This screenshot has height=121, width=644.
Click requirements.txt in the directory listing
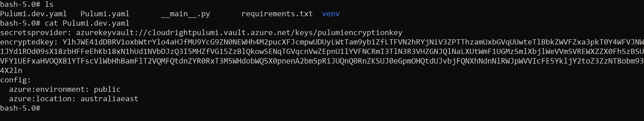(277, 14)
